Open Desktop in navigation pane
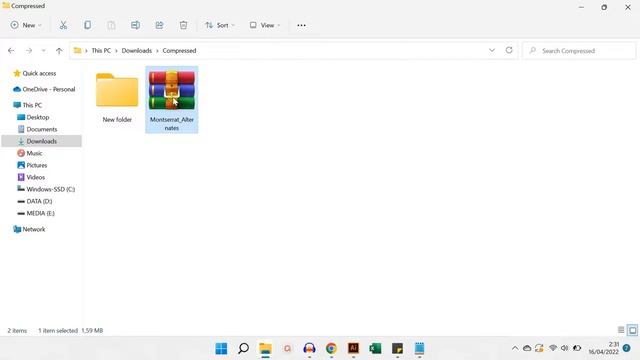Viewport: 640px width, 360px height. tap(38, 117)
